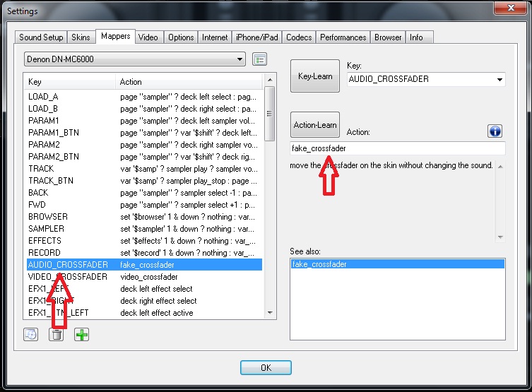
Task: Expand the Key dropdown showing AUDIO_CROSSFADER
Action: tap(500, 79)
